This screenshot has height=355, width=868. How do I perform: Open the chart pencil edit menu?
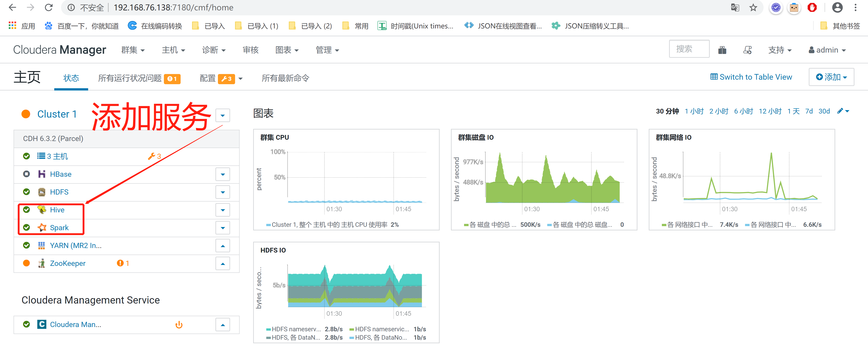point(843,111)
